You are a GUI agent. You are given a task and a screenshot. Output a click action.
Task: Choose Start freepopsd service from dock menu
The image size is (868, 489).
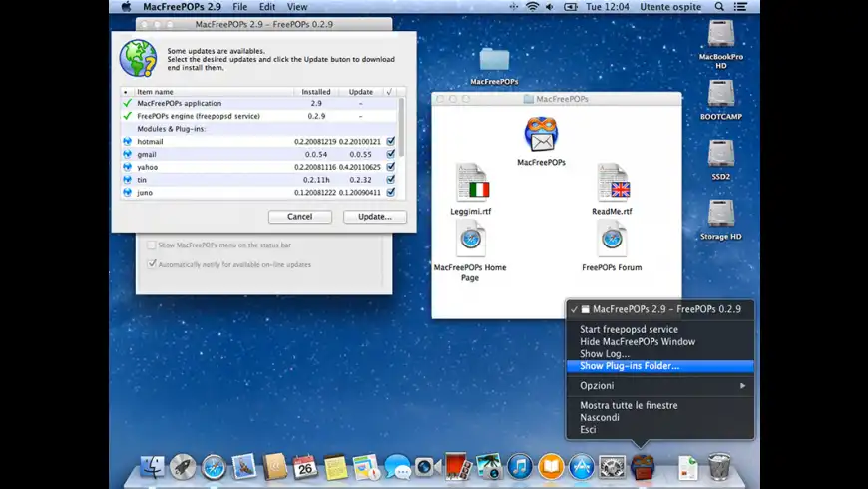659,329
